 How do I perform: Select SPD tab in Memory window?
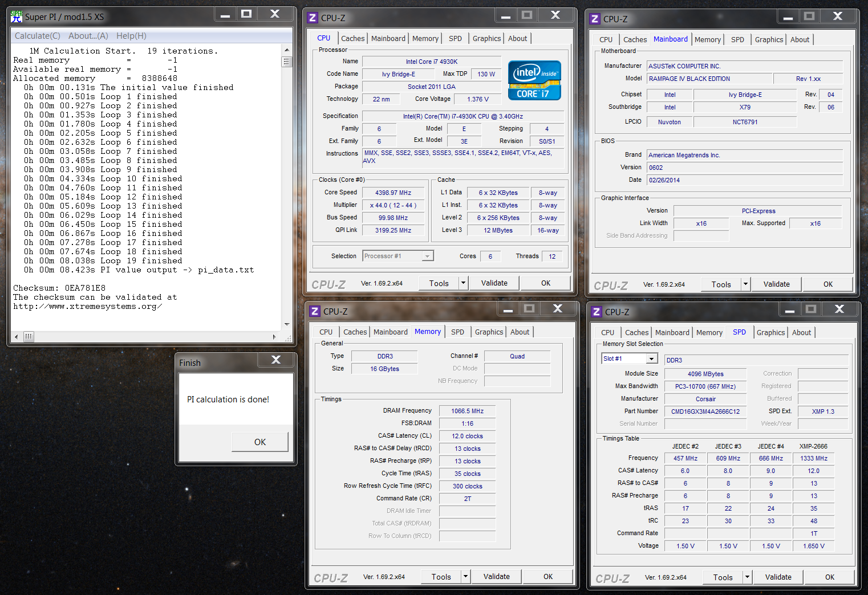[458, 332]
